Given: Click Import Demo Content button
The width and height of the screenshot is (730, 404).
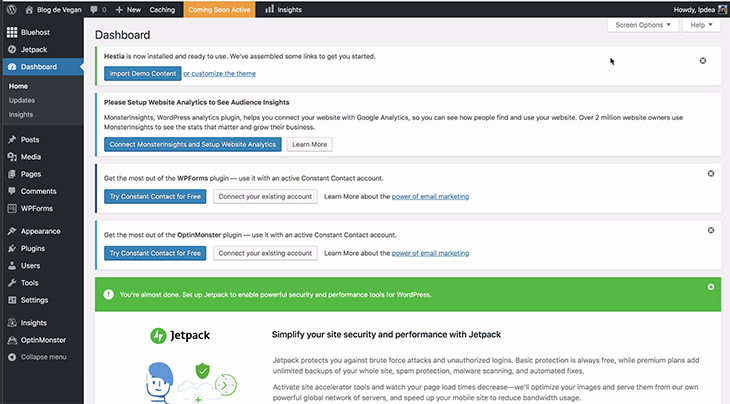Looking at the screenshot, I should click(142, 74).
